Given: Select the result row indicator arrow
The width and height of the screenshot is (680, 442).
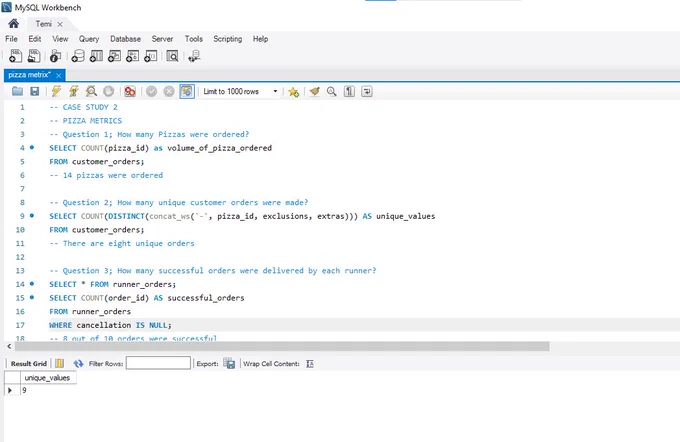Looking at the screenshot, I should click(x=10, y=390).
